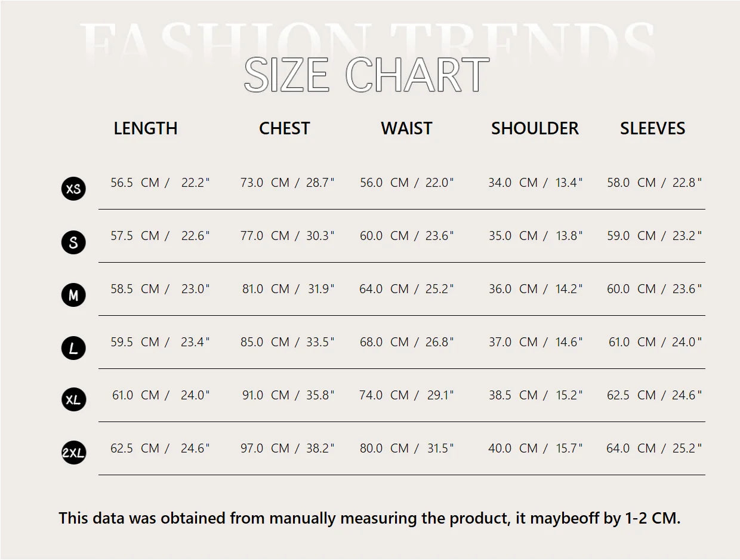Viewport: 740px width, 560px height.
Task: Choose the M size circle icon
Action: pos(73,295)
